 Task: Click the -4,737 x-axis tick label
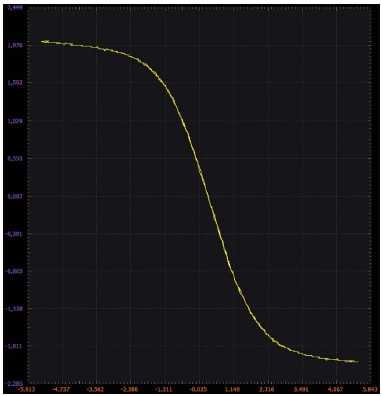pos(62,389)
